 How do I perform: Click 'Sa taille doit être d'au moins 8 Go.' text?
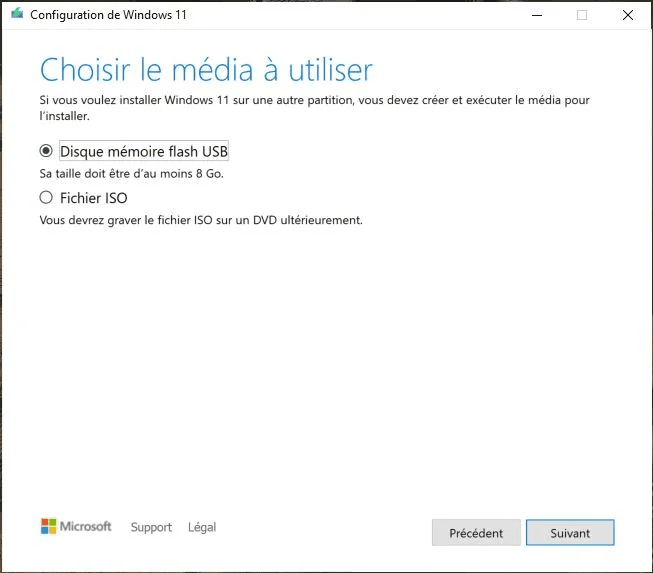[132, 174]
